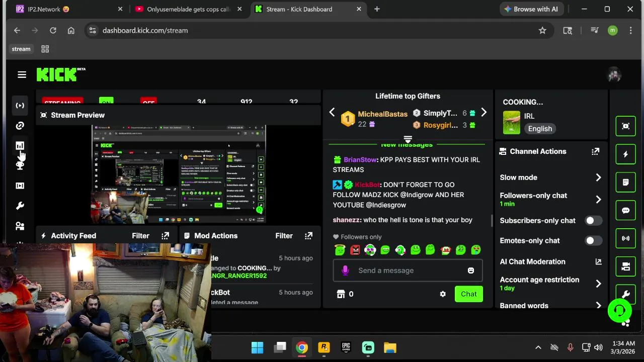Switch to IP2.Network browser tab

pos(69,9)
